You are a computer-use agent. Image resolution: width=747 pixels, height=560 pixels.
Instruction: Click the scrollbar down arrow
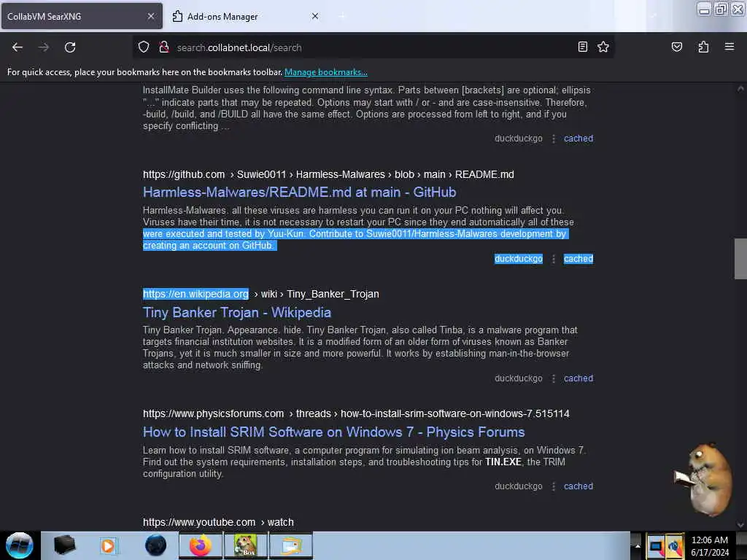click(x=740, y=525)
